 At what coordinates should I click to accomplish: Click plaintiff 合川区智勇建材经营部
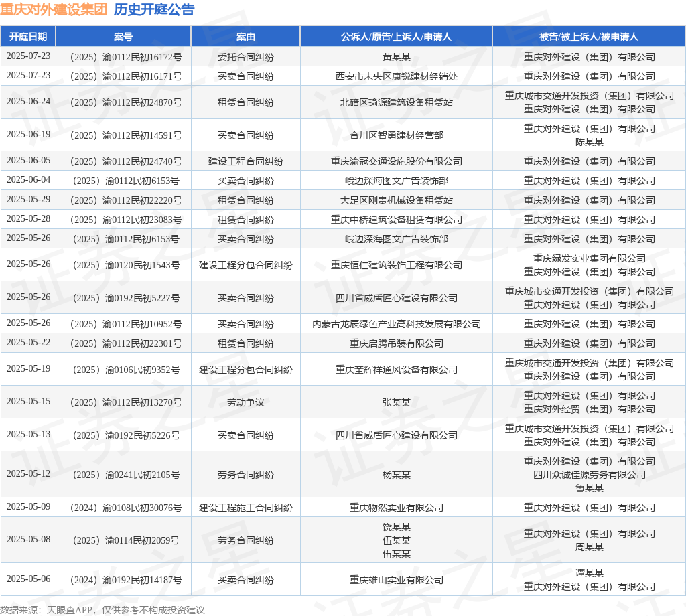pos(397,135)
